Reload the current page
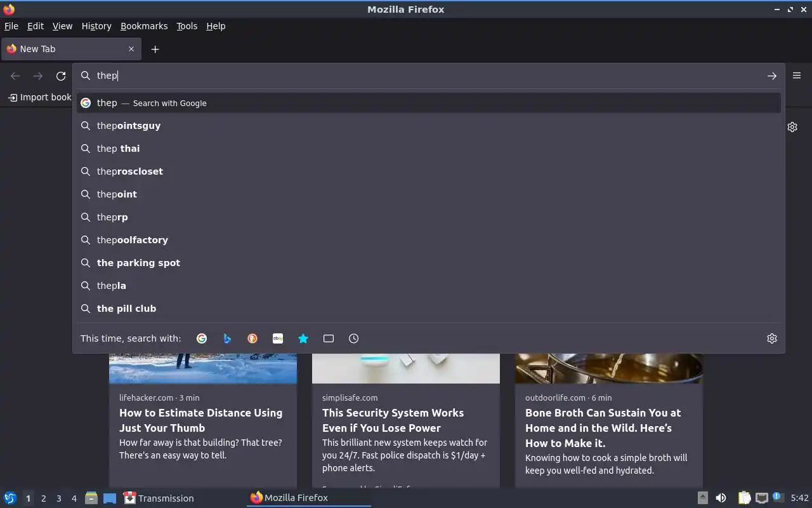The height and width of the screenshot is (508, 812). tap(61, 76)
